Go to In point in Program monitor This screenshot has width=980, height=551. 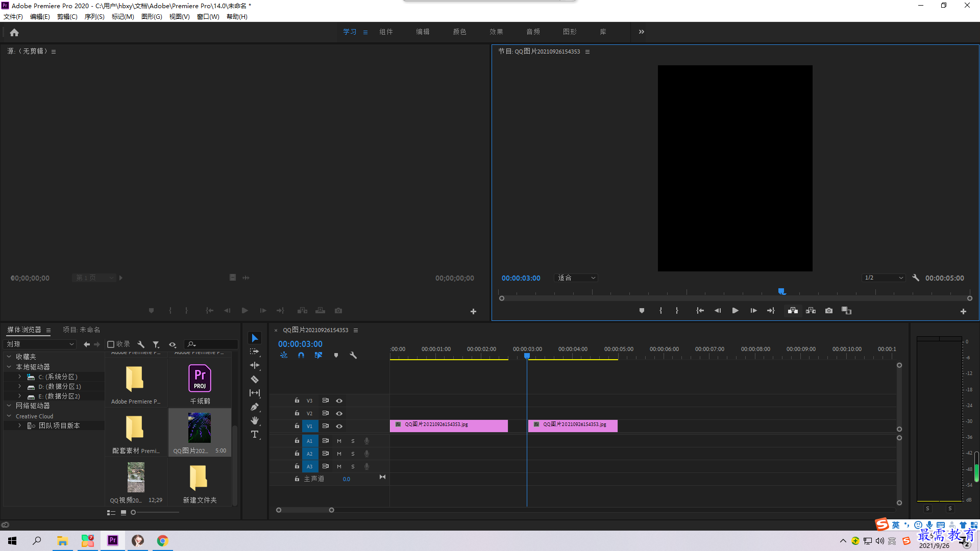(700, 311)
